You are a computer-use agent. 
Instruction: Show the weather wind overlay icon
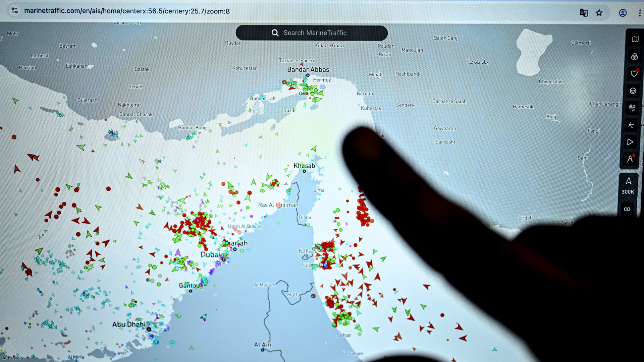click(x=632, y=108)
